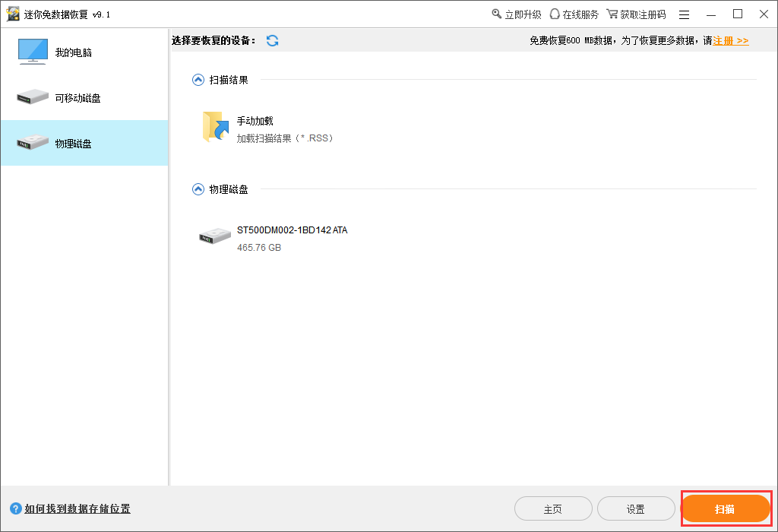Select 可移动磁盘 in sidebar
This screenshot has height=532, width=778.
pyautogui.click(x=84, y=98)
